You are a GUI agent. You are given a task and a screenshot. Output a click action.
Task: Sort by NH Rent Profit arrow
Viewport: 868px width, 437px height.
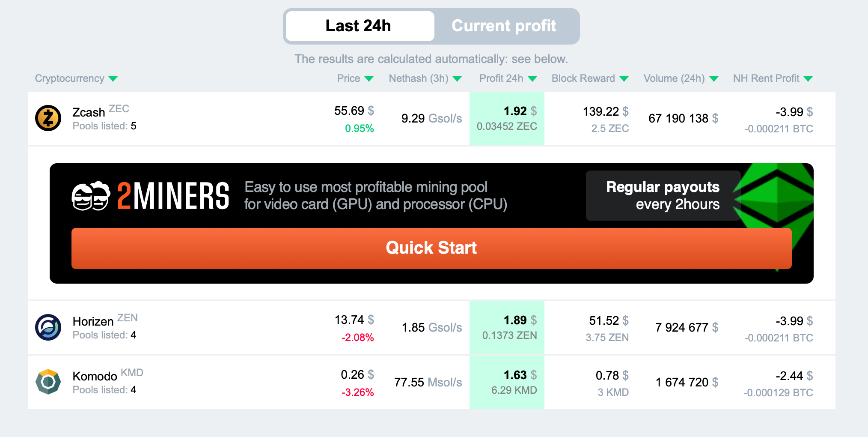click(x=808, y=79)
